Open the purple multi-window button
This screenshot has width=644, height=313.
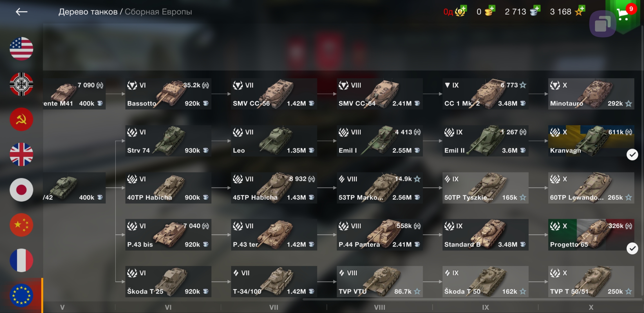click(603, 24)
